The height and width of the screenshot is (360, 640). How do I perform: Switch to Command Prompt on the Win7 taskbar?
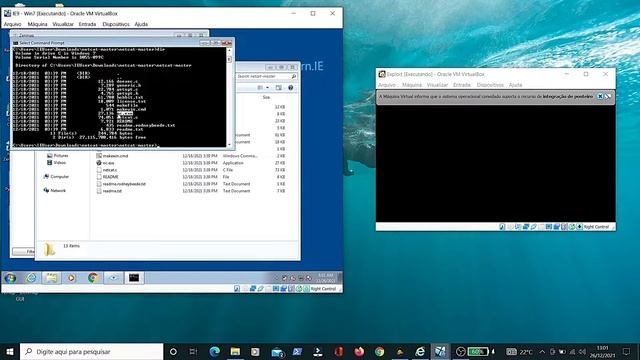click(134, 278)
